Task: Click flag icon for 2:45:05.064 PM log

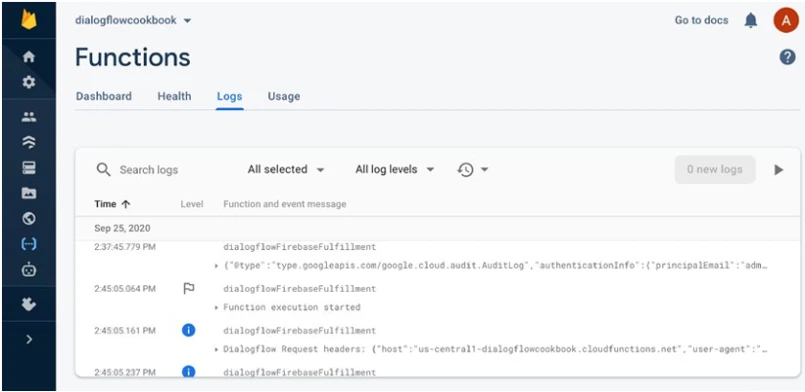Action: point(188,289)
